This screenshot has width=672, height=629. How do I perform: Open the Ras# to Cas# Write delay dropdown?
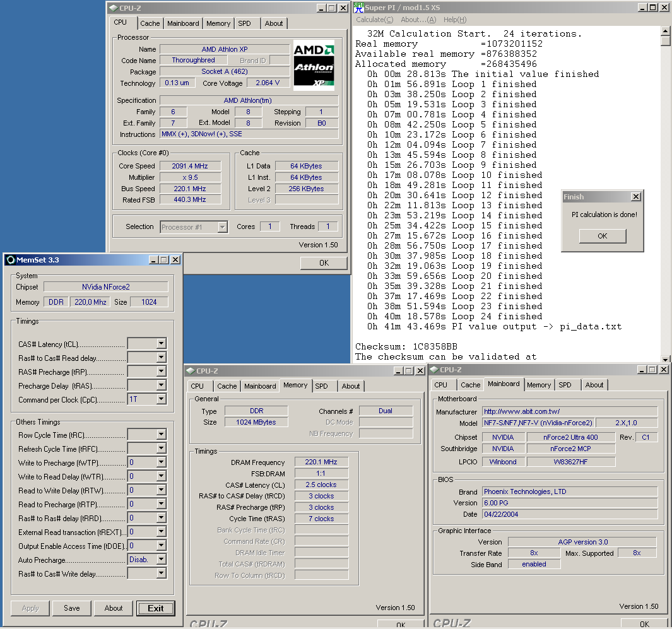click(161, 573)
